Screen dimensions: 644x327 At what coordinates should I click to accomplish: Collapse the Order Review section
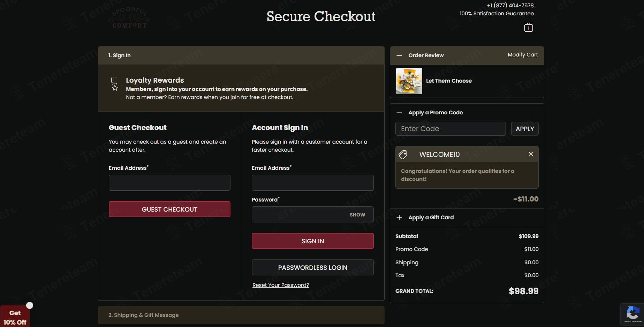[x=400, y=55]
